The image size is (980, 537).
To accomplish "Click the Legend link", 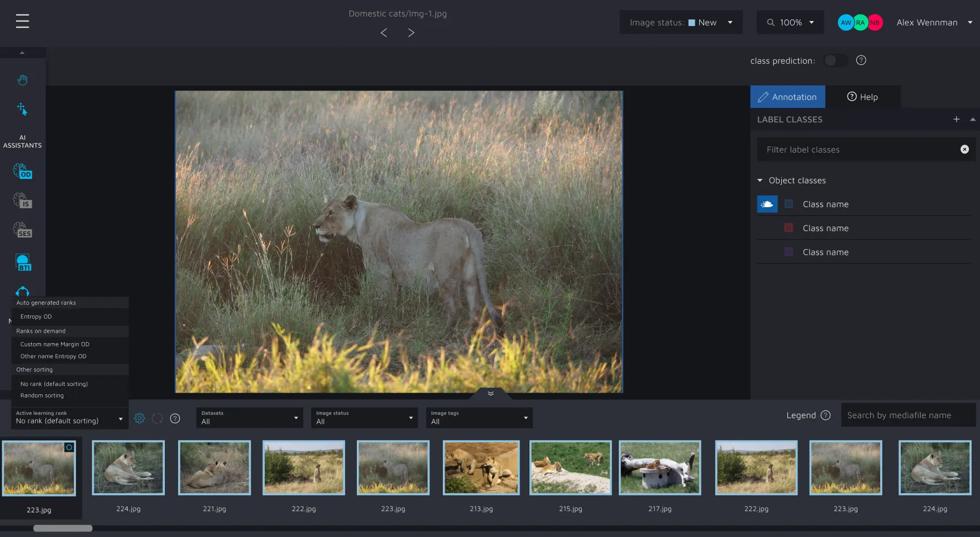I will tap(801, 415).
